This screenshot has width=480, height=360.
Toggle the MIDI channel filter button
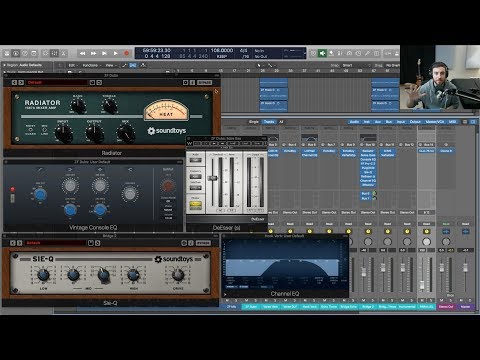pyautogui.click(x=452, y=122)
